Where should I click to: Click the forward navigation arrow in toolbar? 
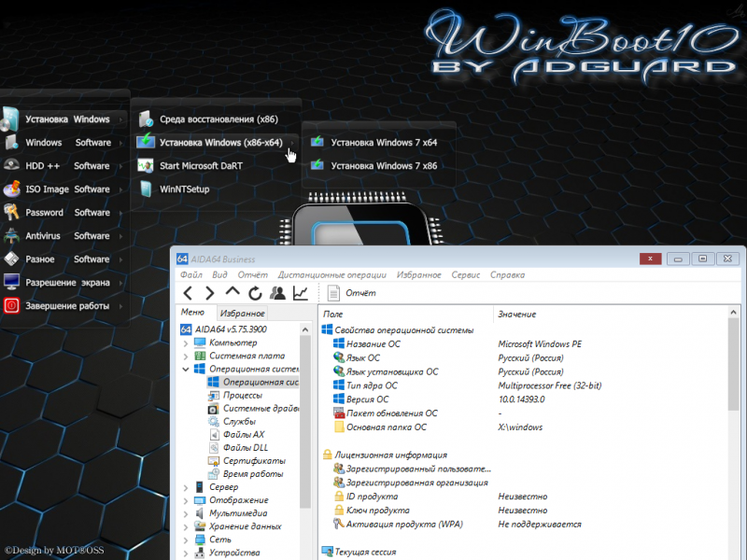209,293
